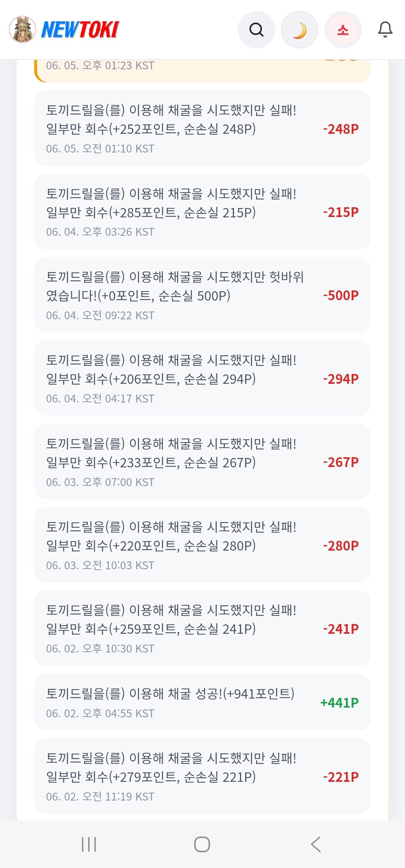The width and height of the screenshot is (405, 868).
Task: Select the -280P mining failure entry
Action: click(x=202, y=545)
